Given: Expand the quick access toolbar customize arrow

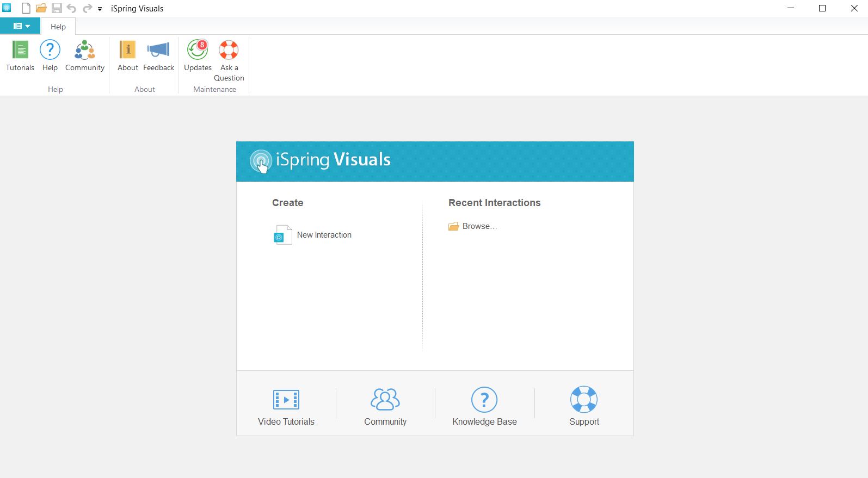Looking at the screenshot, I should (100, 9).
